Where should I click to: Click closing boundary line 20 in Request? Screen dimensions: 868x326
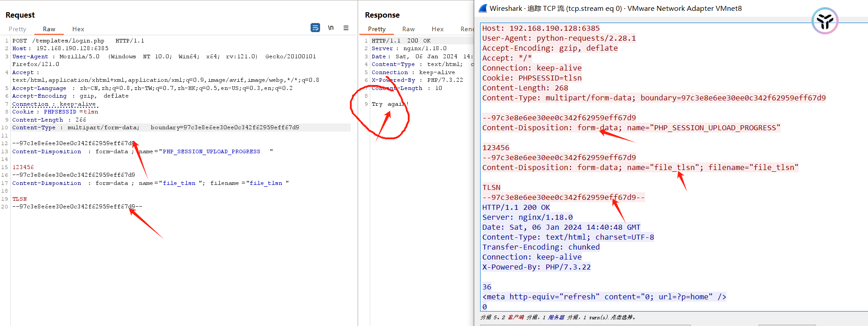(77, 207)
